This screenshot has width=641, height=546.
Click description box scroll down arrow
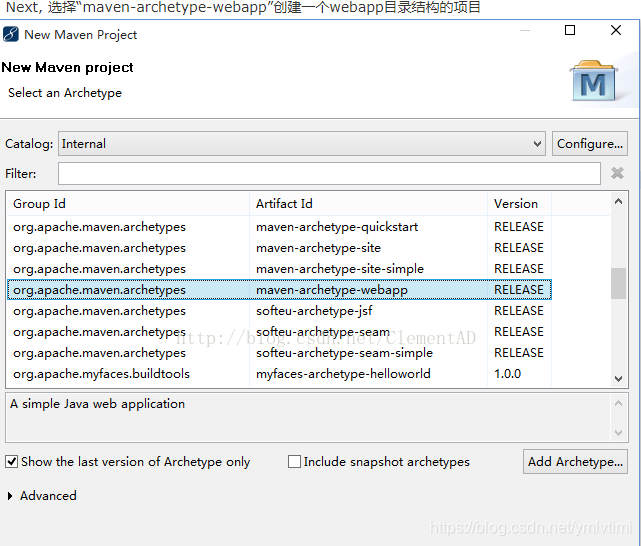619,432
